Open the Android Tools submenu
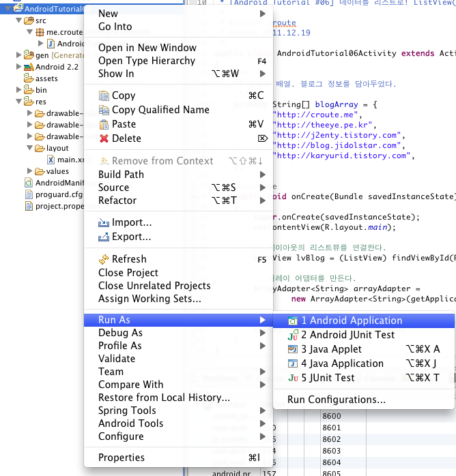The image size is (456, 476). [x=179, y=423]
